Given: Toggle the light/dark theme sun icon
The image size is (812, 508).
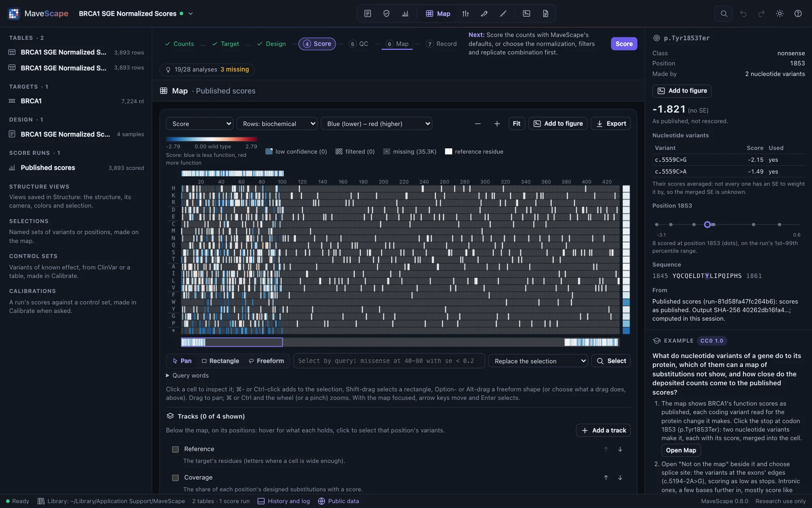Looking at the screenshot, I should (780, 13).
